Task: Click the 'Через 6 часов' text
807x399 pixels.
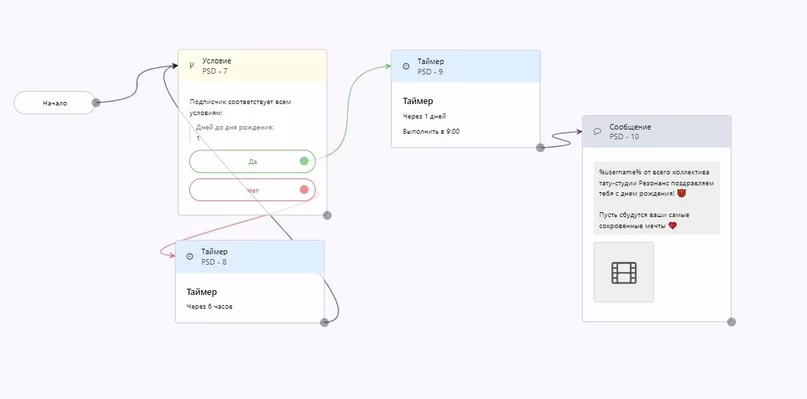Action: click(x=209, y=307)
